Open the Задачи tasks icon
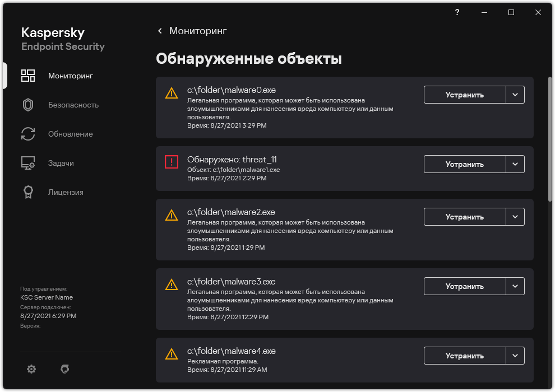Viewport: 555px width, 392px height. pos(28,163)
